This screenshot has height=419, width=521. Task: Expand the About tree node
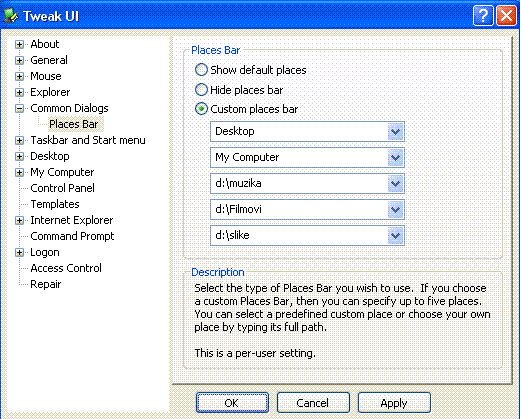pyautogui.click(x=19, y=44)
